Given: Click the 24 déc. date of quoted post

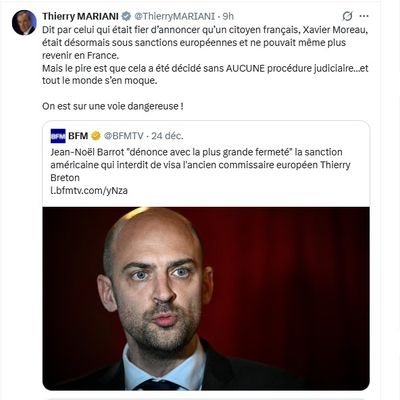Looking at the screenshot, I should point(167,136).
